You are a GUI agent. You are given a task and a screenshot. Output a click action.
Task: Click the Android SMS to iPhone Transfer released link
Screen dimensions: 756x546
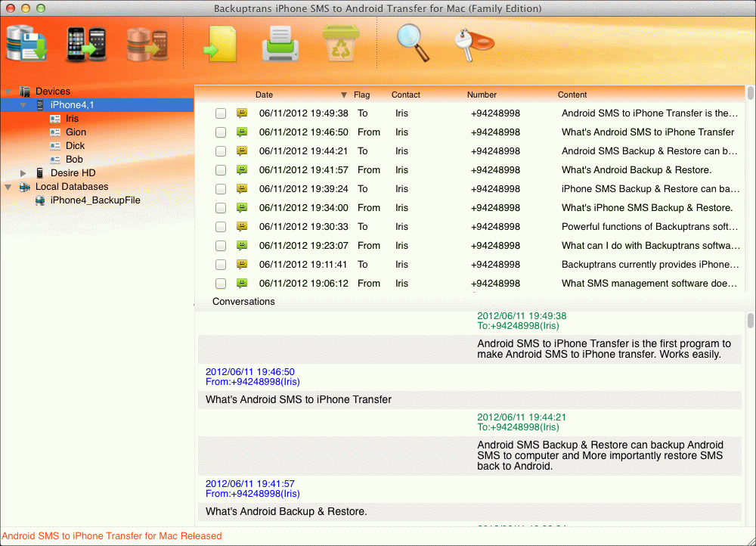(111, 535)
